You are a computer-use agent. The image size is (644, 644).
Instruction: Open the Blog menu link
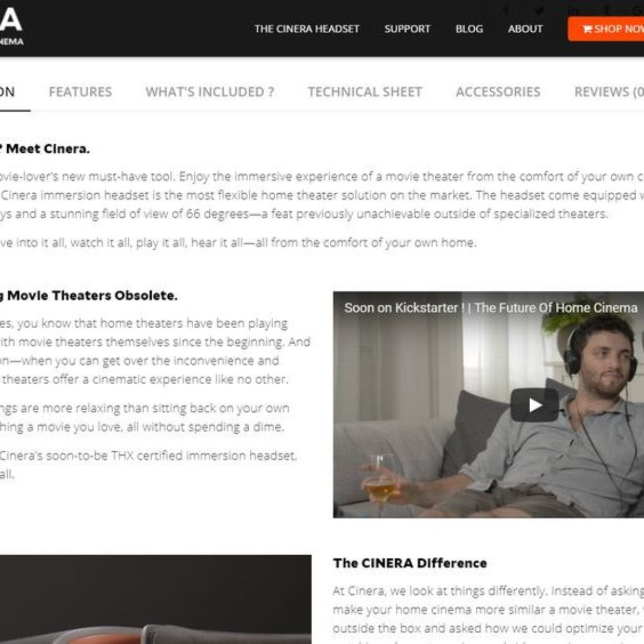pos(470,29)
